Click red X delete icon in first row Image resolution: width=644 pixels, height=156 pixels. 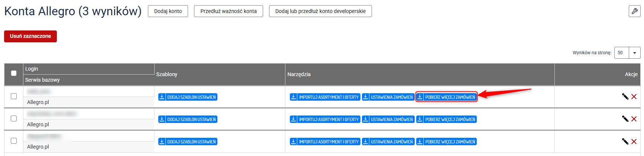634,97
